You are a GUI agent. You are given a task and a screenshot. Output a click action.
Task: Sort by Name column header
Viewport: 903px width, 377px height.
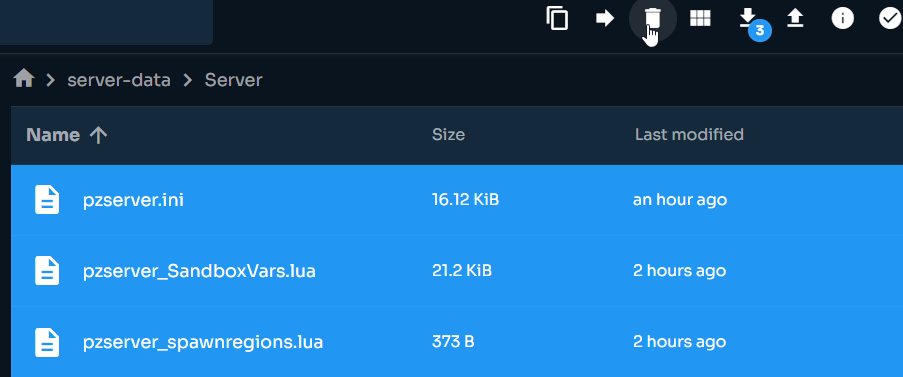pyautogui.click(x=53, y=135)
